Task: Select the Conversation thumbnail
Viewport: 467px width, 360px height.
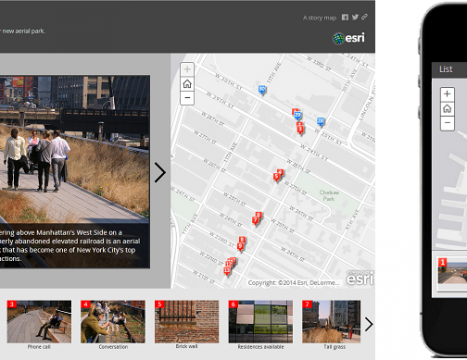Action: 113,322
